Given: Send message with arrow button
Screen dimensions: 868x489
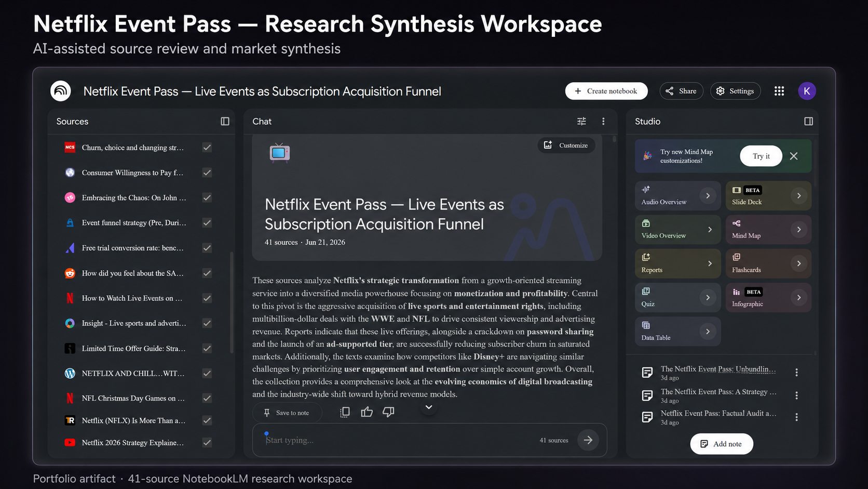Looking at the screenshot, I should [588, 440].
